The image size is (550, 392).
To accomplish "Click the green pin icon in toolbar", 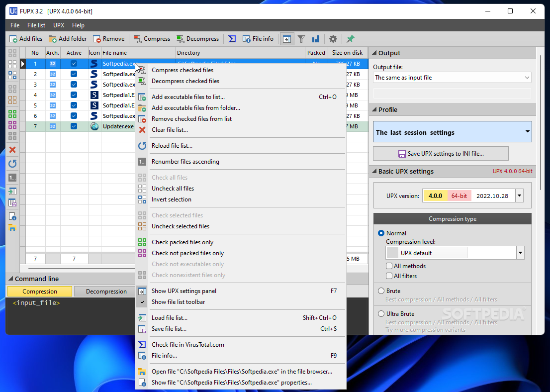I will pyautogui.click(x=350, y=39).
